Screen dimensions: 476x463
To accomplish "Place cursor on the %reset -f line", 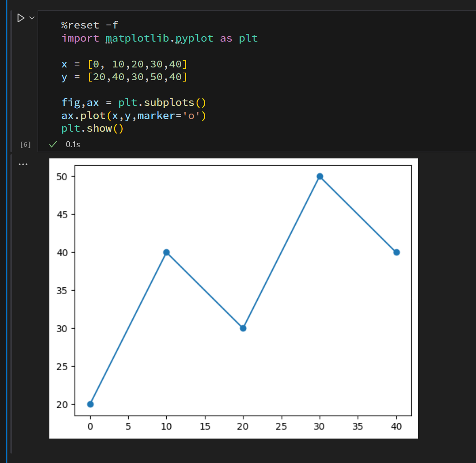I will (89, 25).
